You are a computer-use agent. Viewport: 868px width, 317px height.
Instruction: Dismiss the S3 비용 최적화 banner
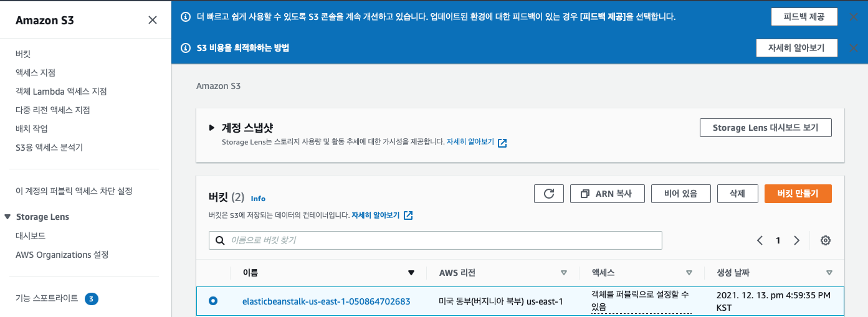point(853,48)
